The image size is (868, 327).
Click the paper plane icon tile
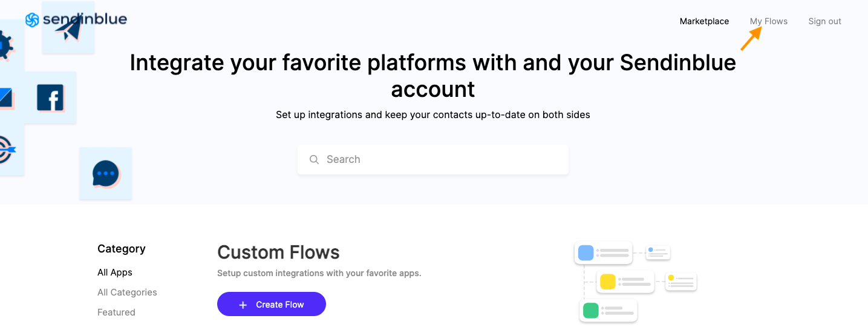coord(68,27)
